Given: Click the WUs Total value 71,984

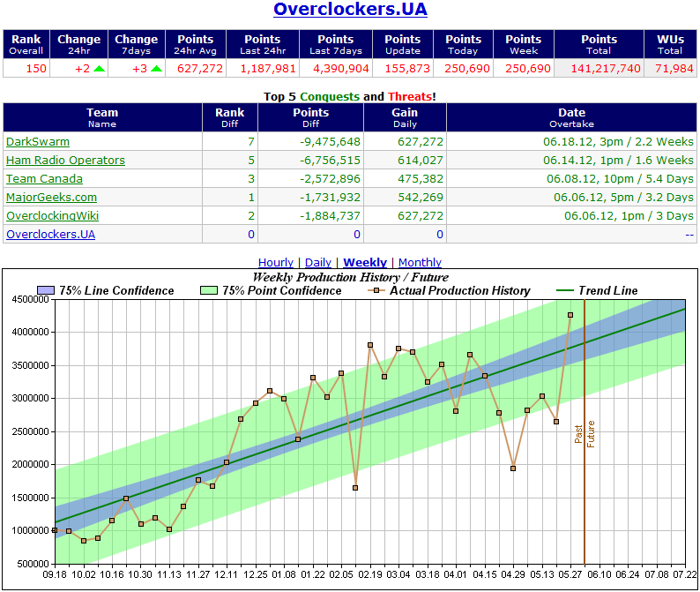Looking at the screenshot, I should 674,68.
